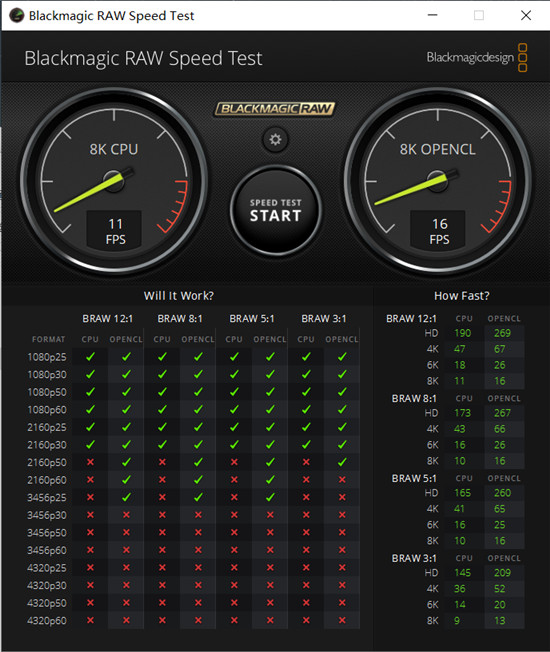Image resolution: width=550 pixels, height=652 pixels.
Task: Click the 16 FPS readout on OPENCL gauge
Action: tap(438, 231)
